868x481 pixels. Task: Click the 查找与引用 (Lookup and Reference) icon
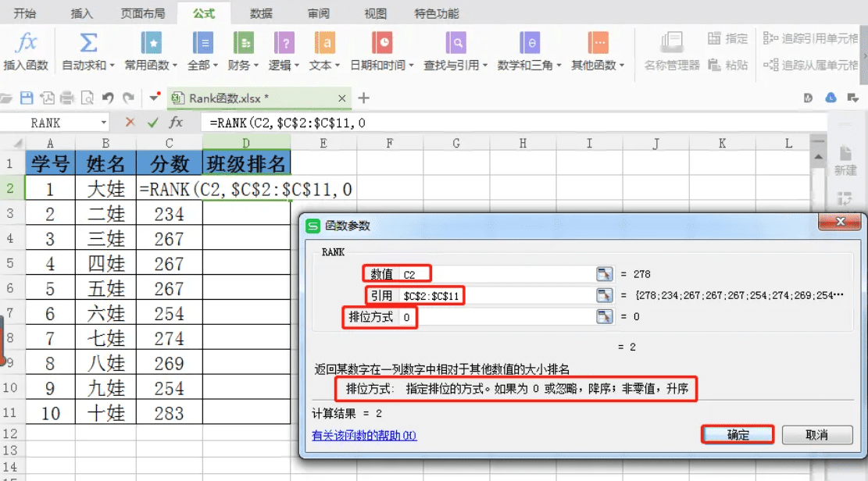click(x=456, y=43)
